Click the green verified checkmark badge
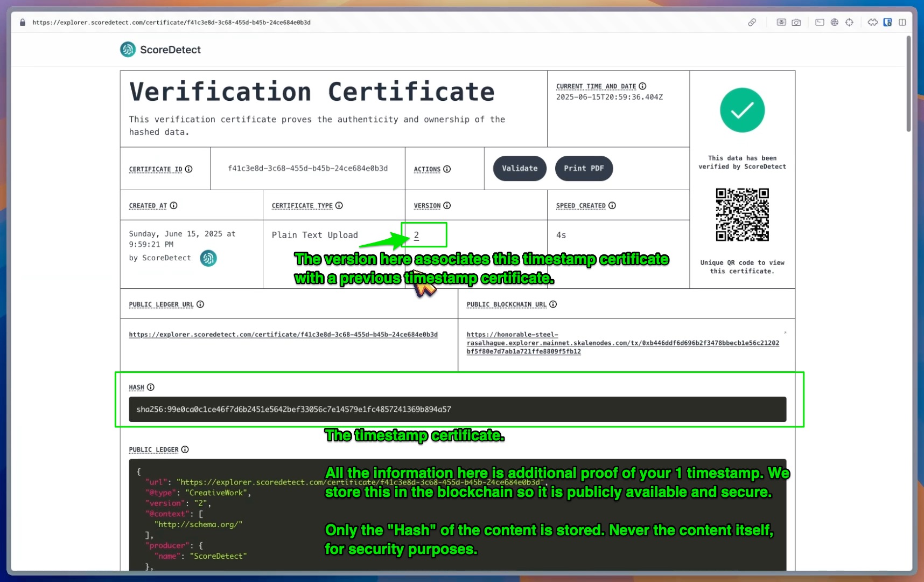924x582 pixels. 742,110
